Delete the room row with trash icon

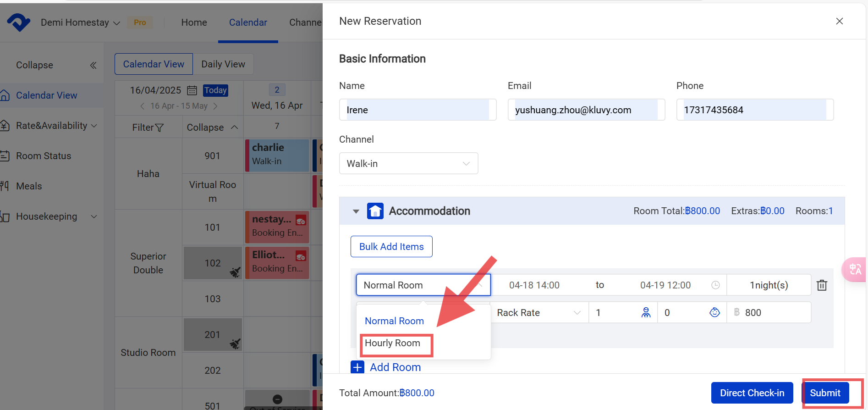tap(822, 285)
